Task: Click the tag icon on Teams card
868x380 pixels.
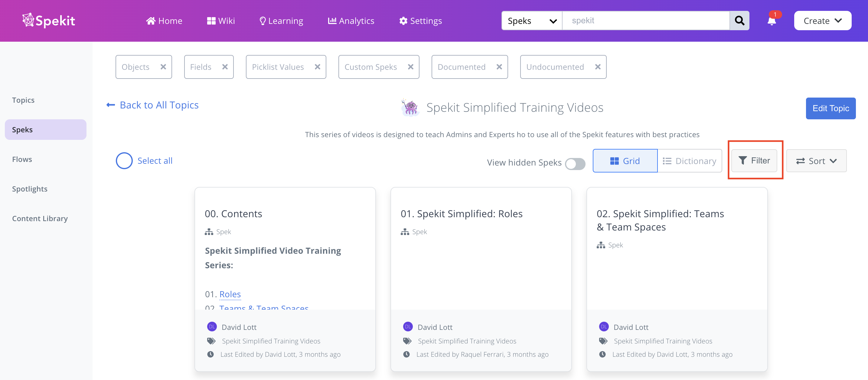Action: [603, 341]
